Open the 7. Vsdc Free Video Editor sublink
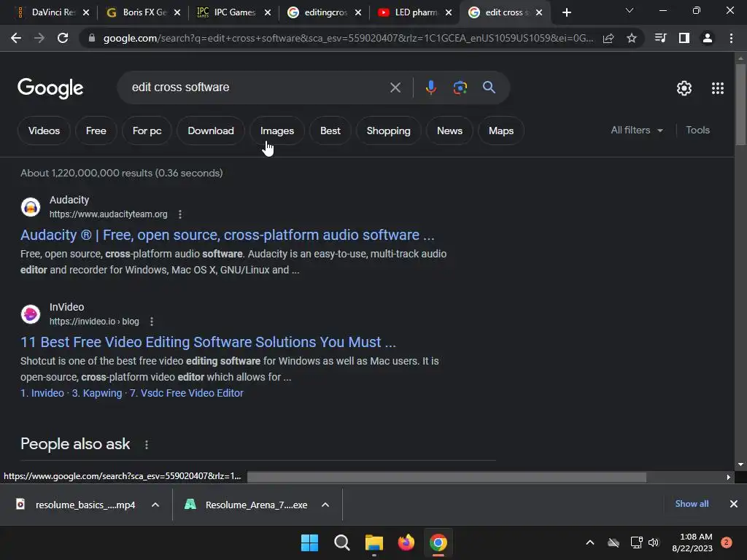The image size is (747, 560). tap(186, 393)
